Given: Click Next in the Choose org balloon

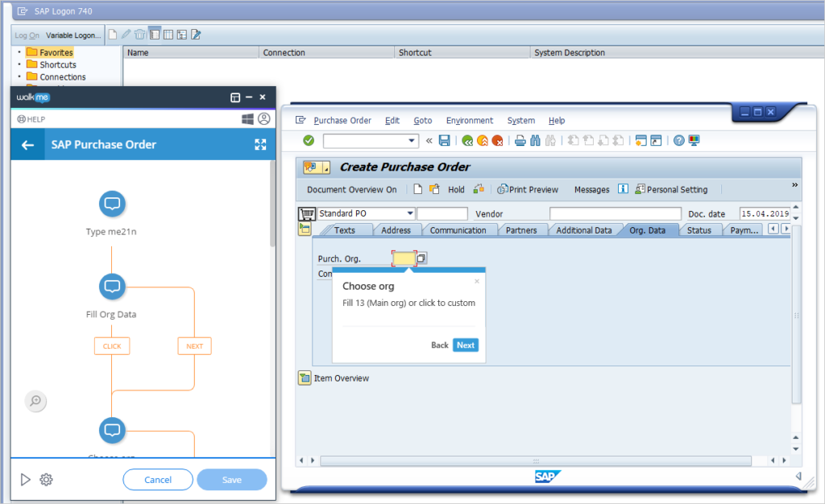Looking at the screenshot, I should tap(465, 345).
